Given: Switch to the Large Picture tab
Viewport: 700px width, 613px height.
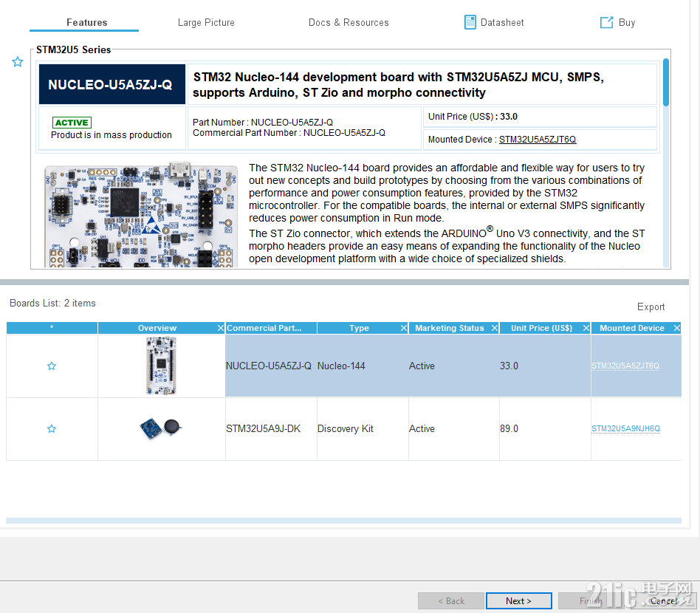Looking at the screenshot, I should [206, 22].
